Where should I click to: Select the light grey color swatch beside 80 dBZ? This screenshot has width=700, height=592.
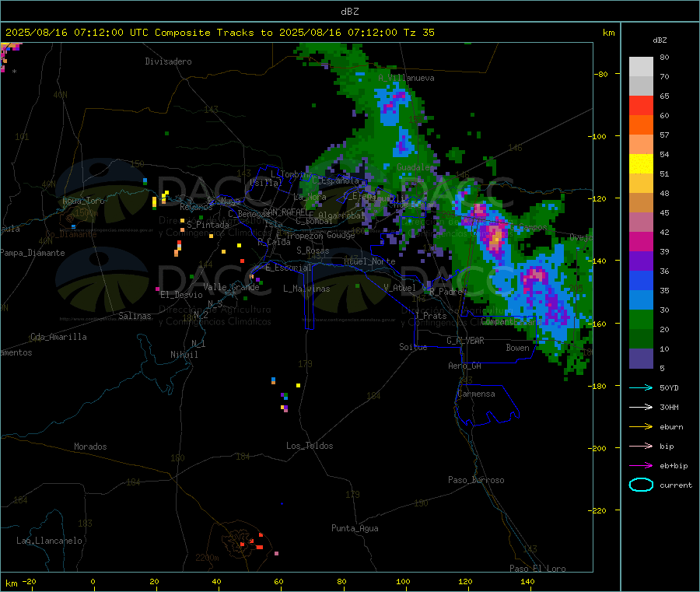[x=641, y=67]
